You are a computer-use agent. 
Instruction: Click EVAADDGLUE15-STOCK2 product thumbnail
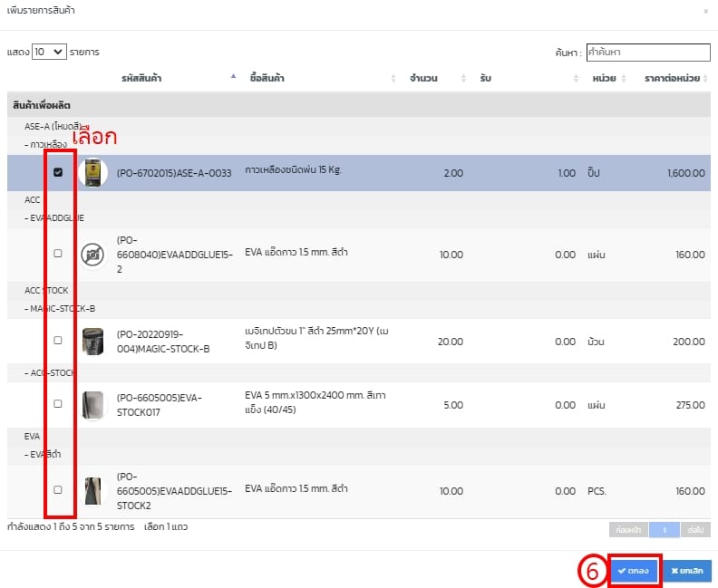(92, 490)
